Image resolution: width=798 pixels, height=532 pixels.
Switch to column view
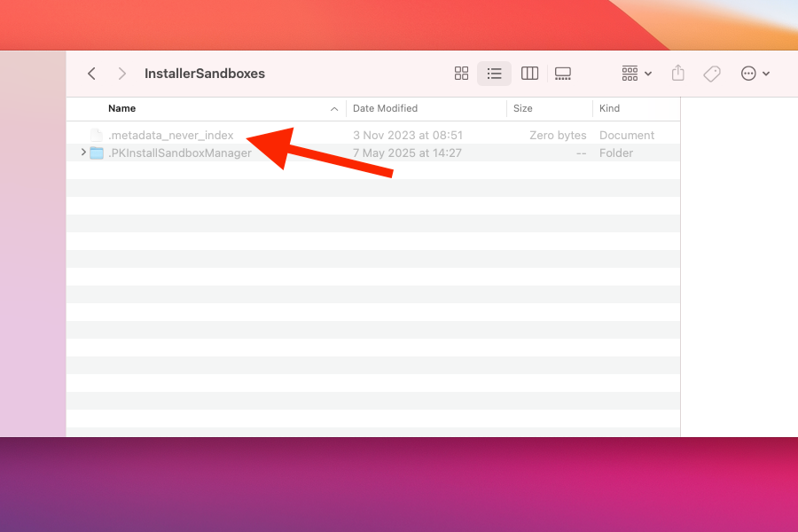click(x=529, y=74)
